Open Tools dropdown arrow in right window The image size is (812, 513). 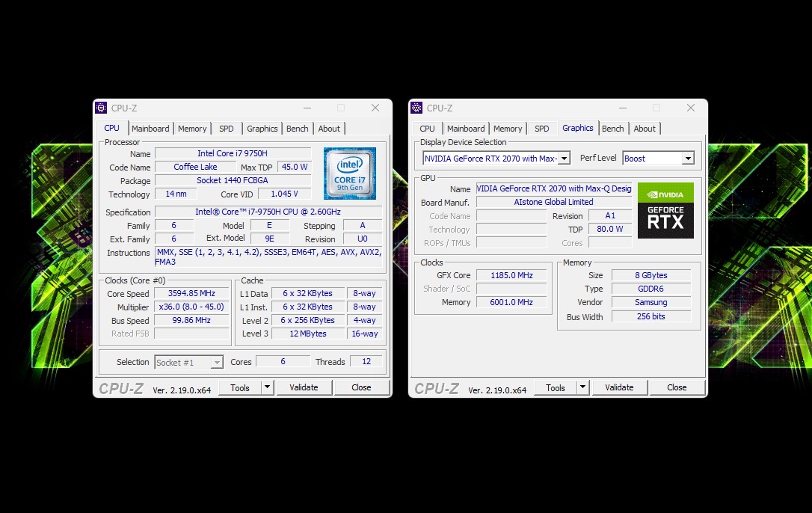(582, 387)
